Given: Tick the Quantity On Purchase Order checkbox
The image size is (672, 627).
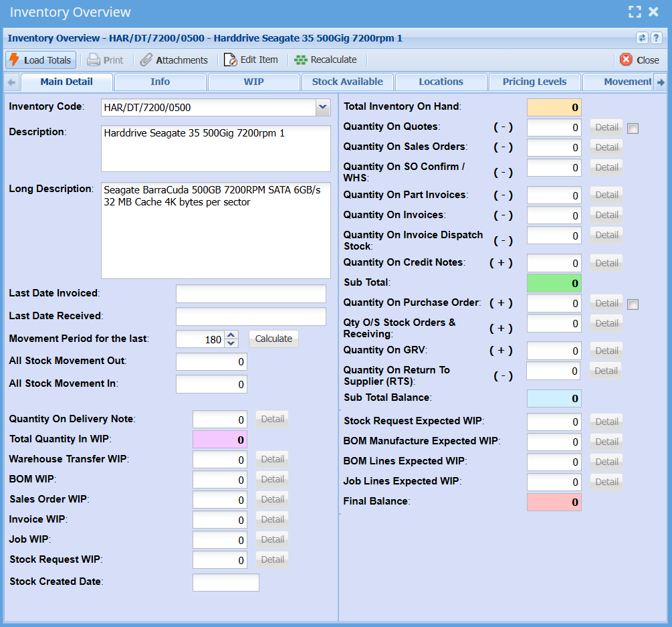Looking at the screenshot, I should click(x=633, y=304).
